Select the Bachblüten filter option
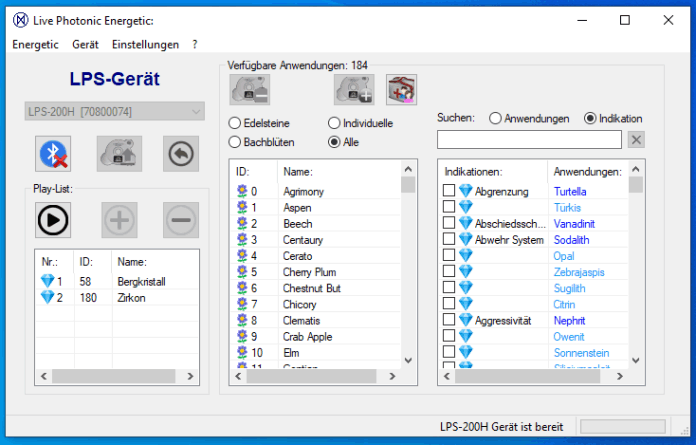696x445 pixels. (235, 142)
